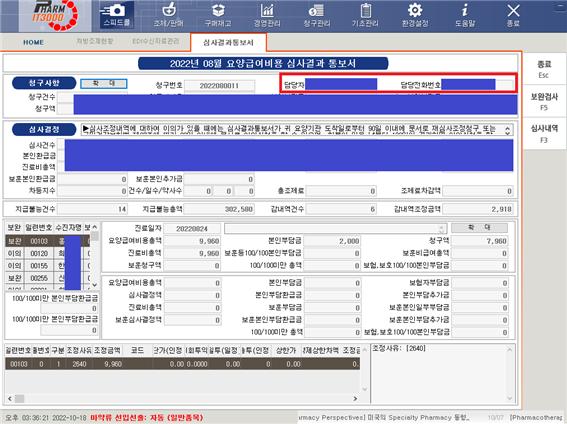Switch to the HOME tab

point(34,42)
